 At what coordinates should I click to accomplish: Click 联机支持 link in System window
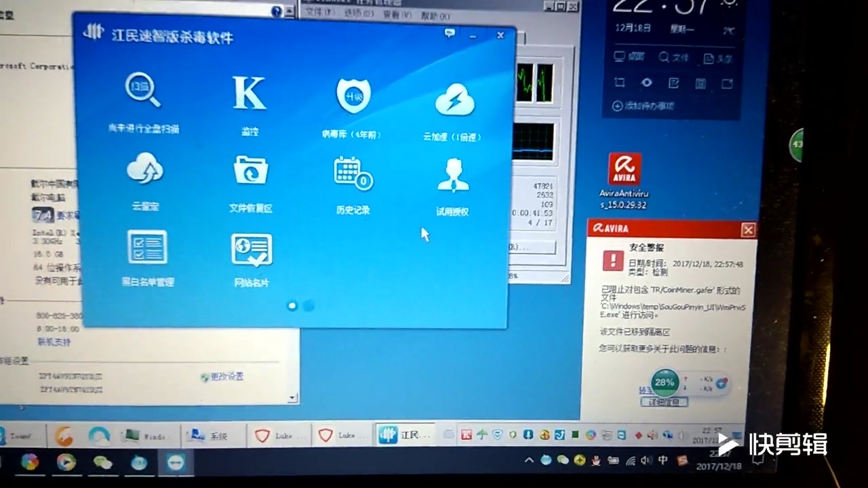54,342
